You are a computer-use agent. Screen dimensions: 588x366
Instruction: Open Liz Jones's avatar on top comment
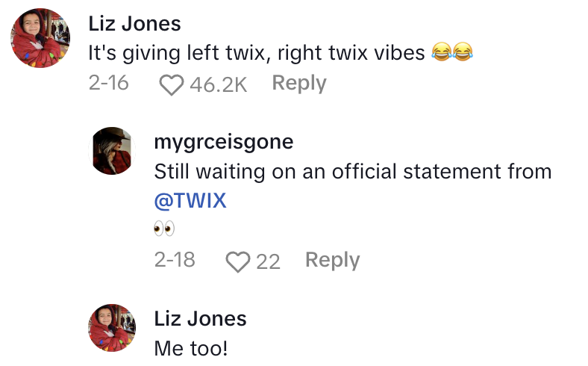coord(41,38)
